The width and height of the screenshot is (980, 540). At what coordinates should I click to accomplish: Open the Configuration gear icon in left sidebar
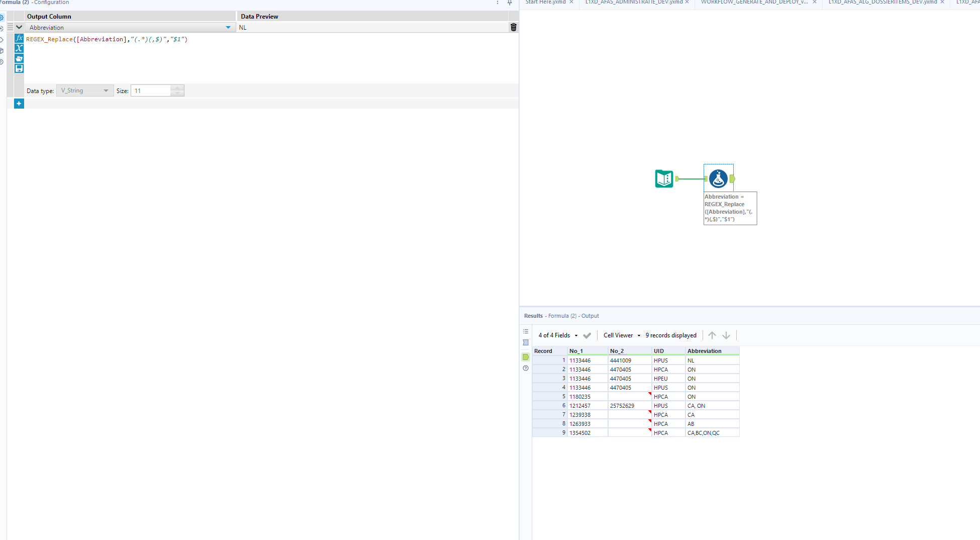2,17
